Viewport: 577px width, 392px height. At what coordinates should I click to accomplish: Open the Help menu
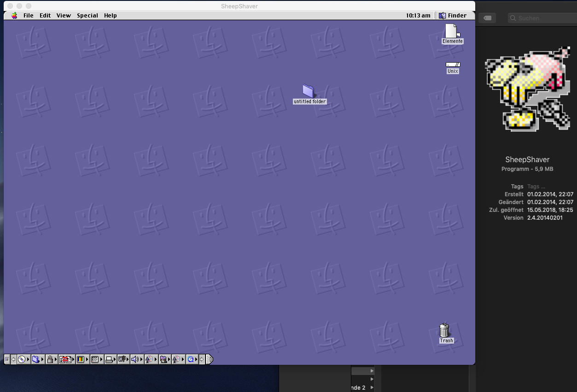[x=111, y=15]
